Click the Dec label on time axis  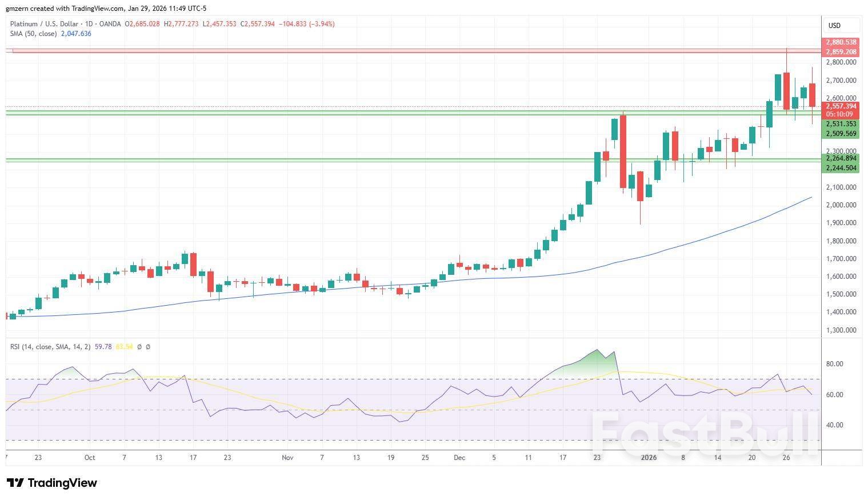[x=459, y=458]
